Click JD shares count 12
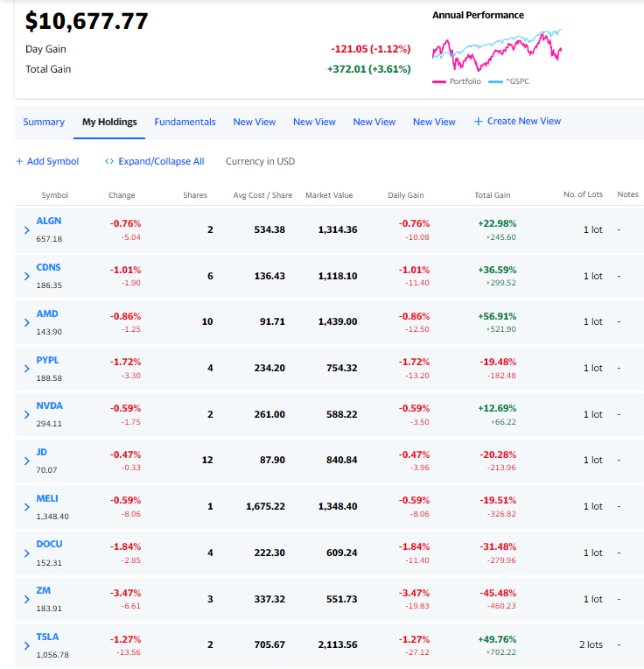Viewport: 644px width, 669px height. [x=207, y=460]
